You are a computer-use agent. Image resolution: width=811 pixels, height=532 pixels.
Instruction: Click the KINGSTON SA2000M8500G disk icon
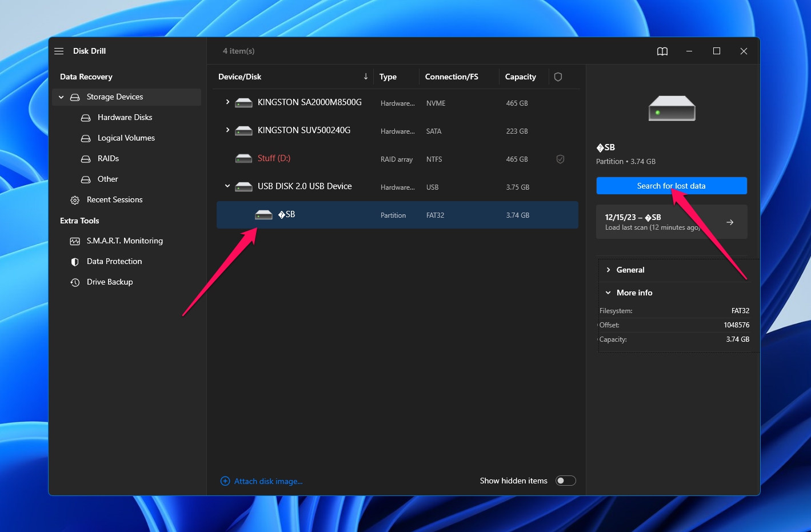[x=244, y=103]
